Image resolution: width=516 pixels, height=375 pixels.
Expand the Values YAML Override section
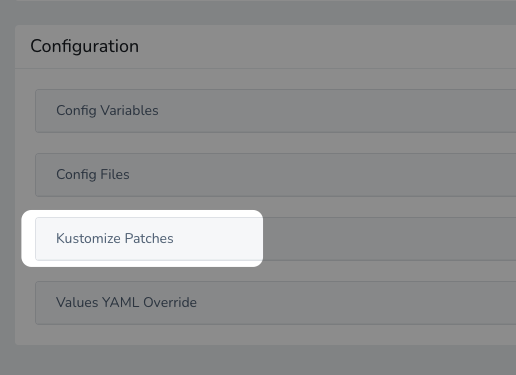coord(276,303)
